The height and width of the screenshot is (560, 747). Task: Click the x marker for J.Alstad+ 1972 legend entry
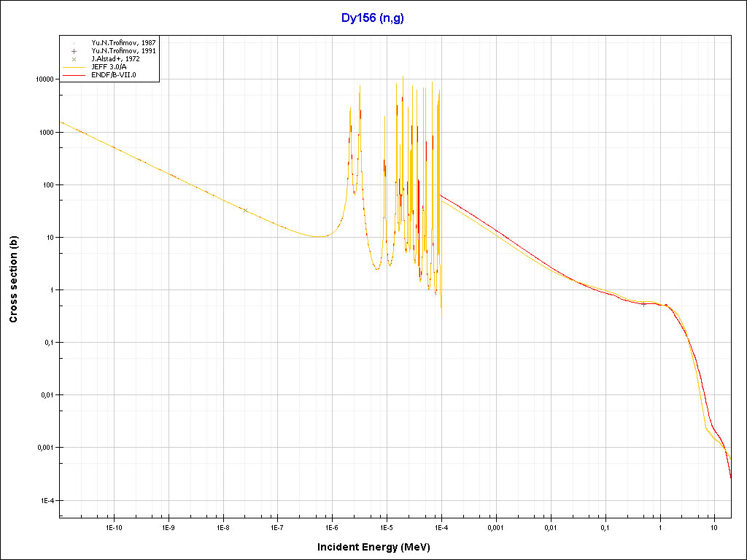click(74, 59)
